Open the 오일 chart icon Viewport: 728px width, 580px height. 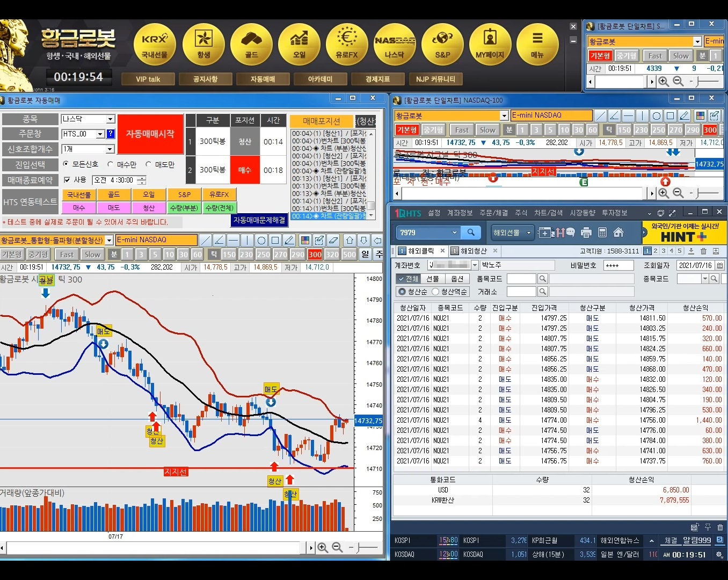(x=299, y=45)
